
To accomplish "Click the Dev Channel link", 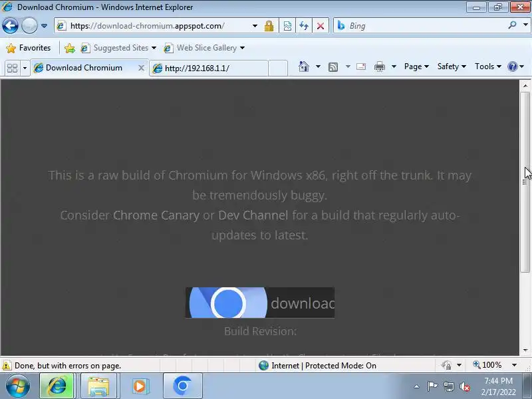I will [x=253, y=215].
